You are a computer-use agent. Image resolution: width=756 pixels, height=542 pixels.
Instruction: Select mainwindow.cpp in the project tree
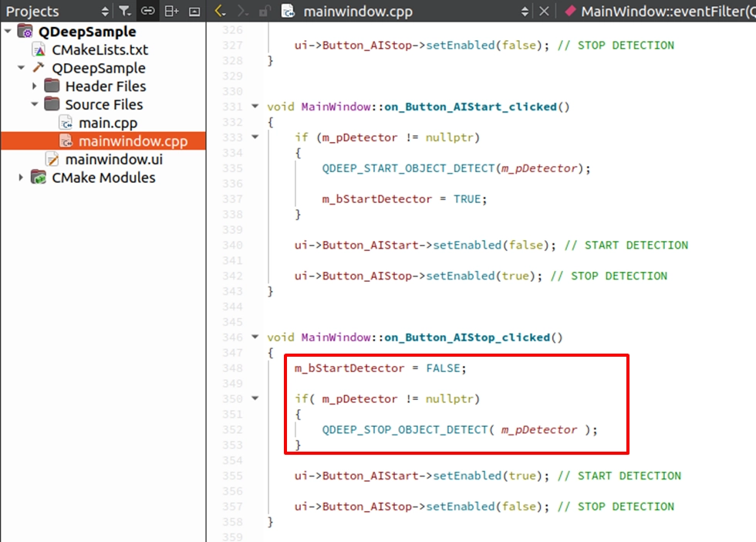[x=133, y=141]
